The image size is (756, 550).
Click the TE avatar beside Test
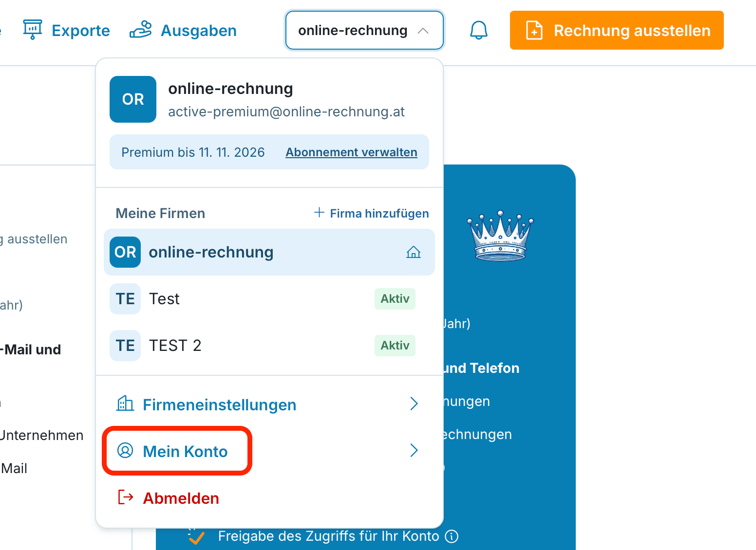tap(125, 299)
